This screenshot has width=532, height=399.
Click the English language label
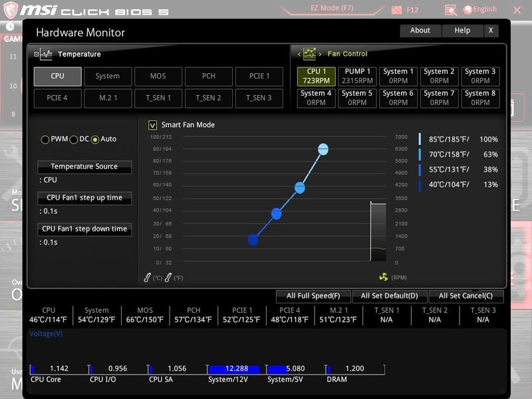(x=485, y=9)
